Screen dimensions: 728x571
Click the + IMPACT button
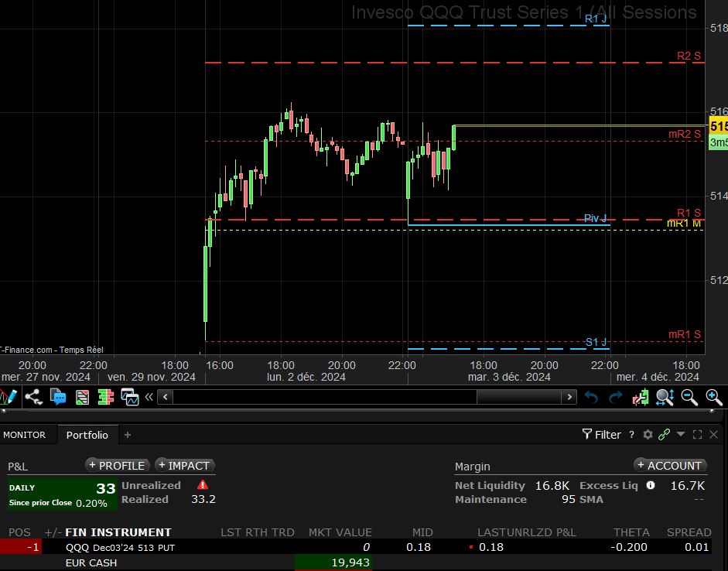click(x=185, y=465)
